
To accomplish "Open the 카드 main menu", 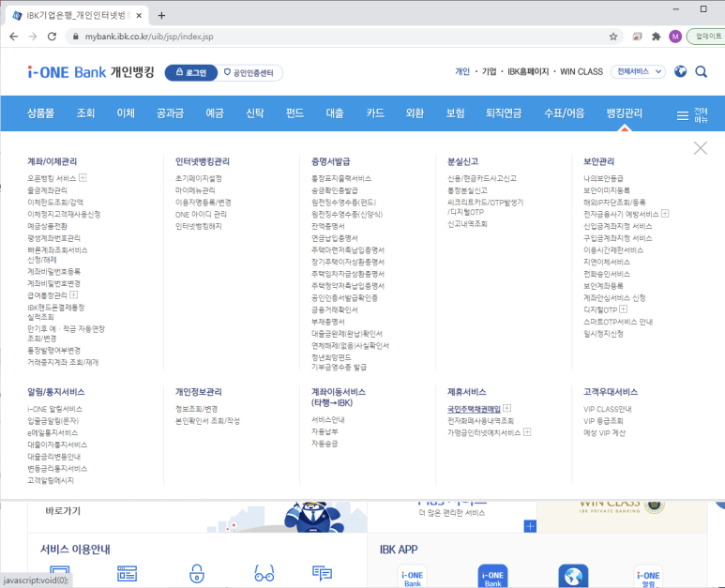I will [375, 113].
